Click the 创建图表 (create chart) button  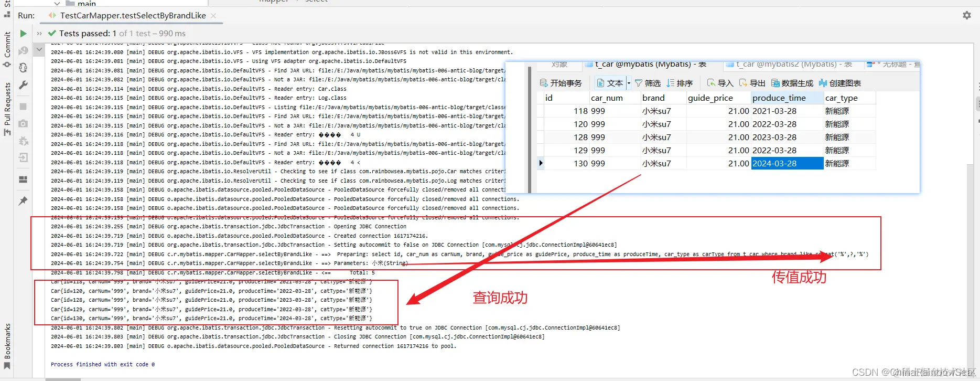tap(840, 83)
